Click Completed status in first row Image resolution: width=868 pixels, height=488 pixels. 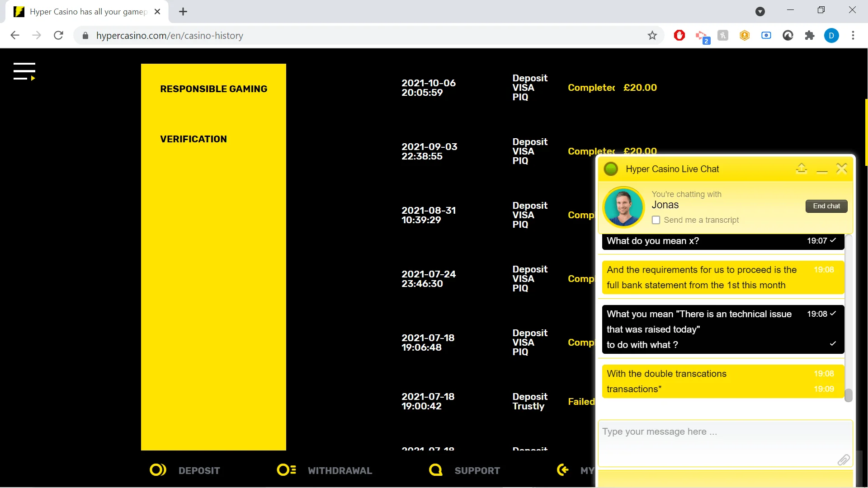point(591,88)
